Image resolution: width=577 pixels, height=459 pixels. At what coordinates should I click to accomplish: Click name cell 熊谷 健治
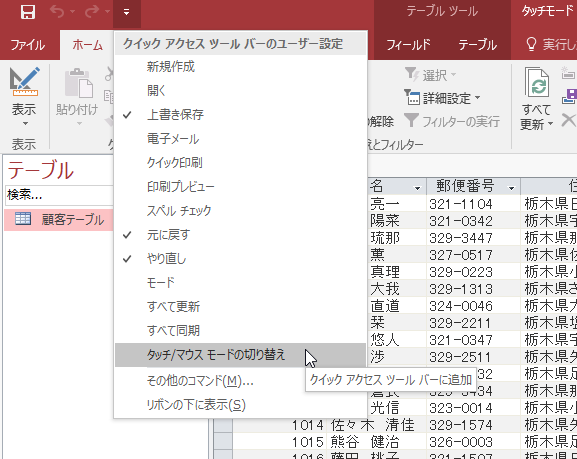click(x=376, y=442)
